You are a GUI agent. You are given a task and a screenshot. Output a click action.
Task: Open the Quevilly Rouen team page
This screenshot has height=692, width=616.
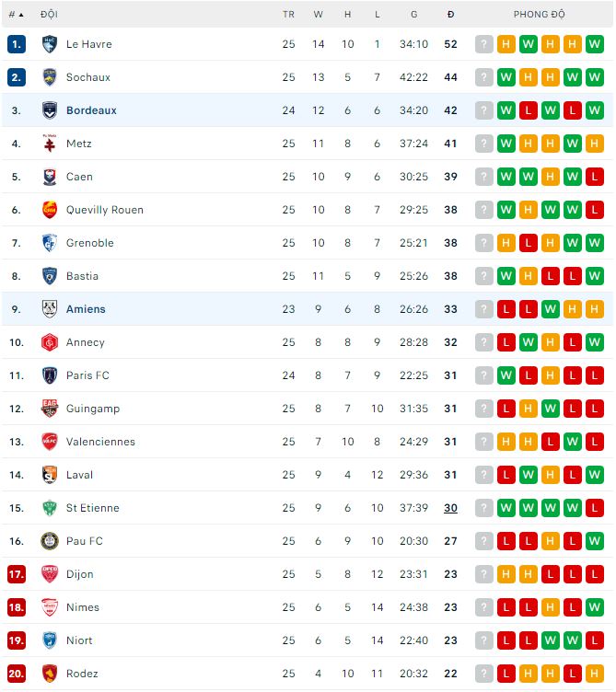coord(104,210)
